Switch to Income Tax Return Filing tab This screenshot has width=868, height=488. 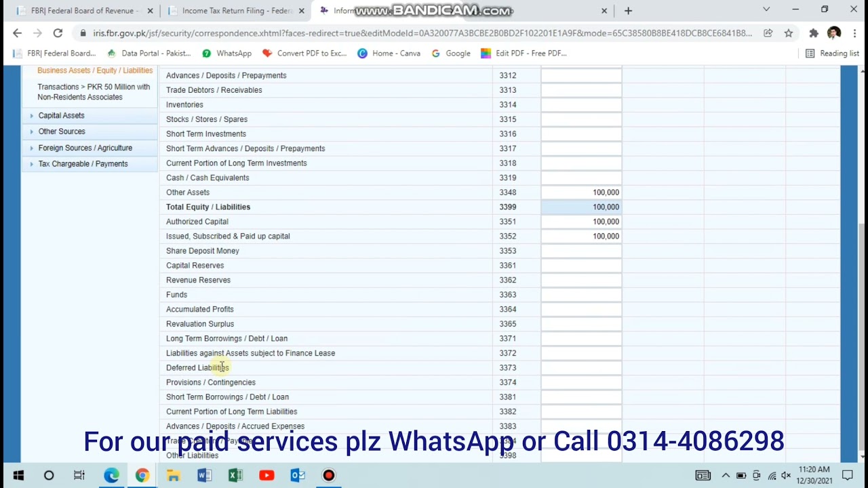pos(236,11)
